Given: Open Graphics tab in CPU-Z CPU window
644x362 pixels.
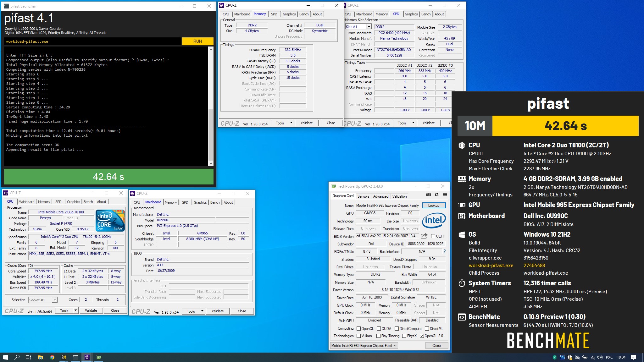Looking at the screenshot, I should pyautogui.click(x=73, y=202).
